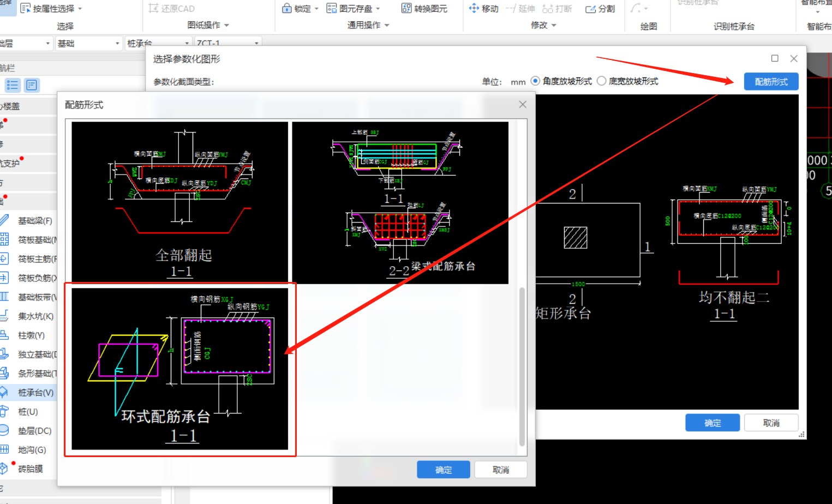Open the 锁定 dropdown arrow

[x=316, y=9]
